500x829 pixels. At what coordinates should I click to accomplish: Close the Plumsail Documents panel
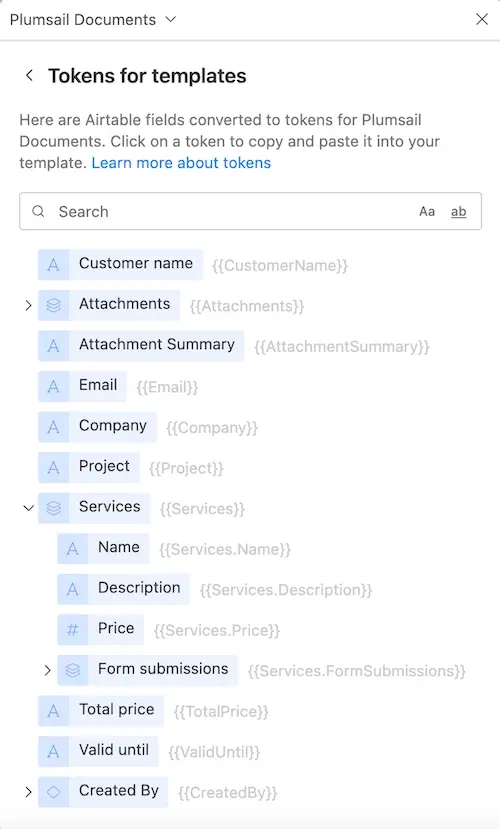point(482,20)
